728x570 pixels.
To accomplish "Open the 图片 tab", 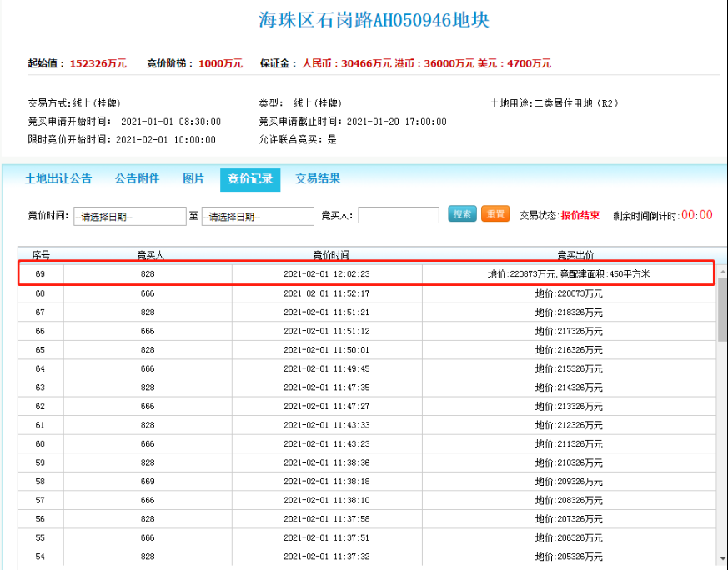I will [x=193, y=177].
